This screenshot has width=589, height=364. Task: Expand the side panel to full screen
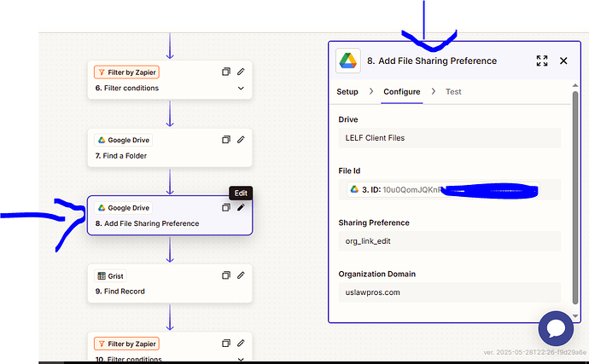click(x=541, y=61)
